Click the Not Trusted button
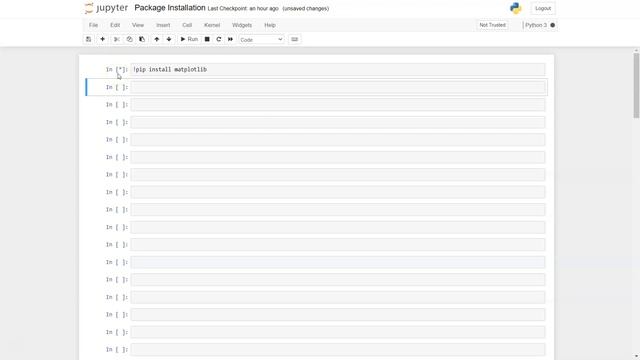Screen dimensions: 640x360 pos(492,25)
